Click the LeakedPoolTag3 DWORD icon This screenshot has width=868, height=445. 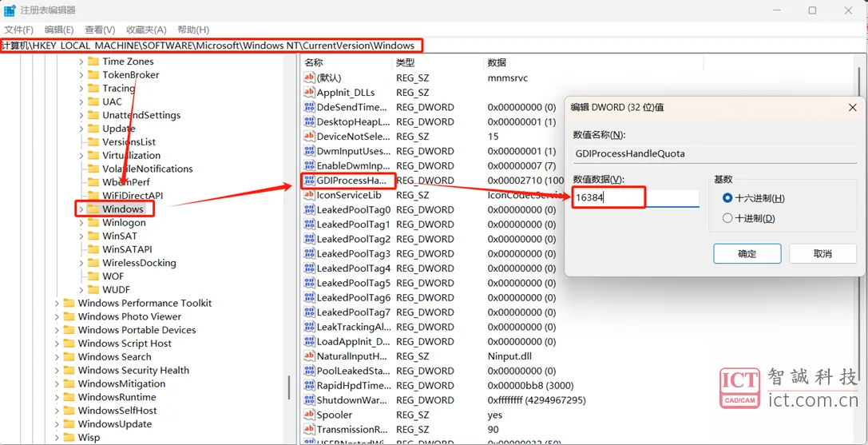(x=310, y=254)
